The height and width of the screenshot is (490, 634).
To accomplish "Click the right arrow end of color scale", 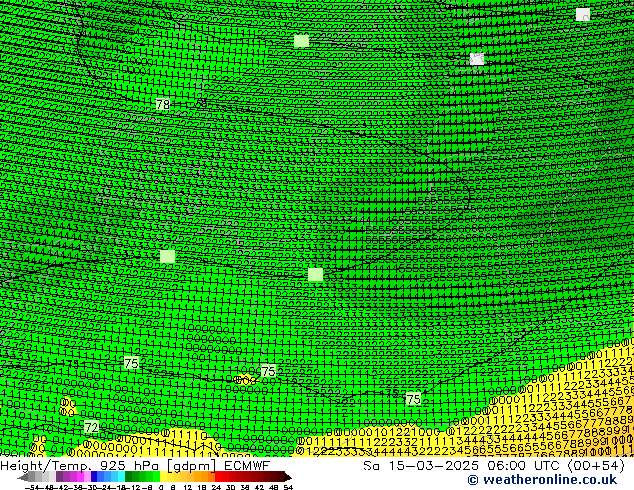I will tap(288, 477).
